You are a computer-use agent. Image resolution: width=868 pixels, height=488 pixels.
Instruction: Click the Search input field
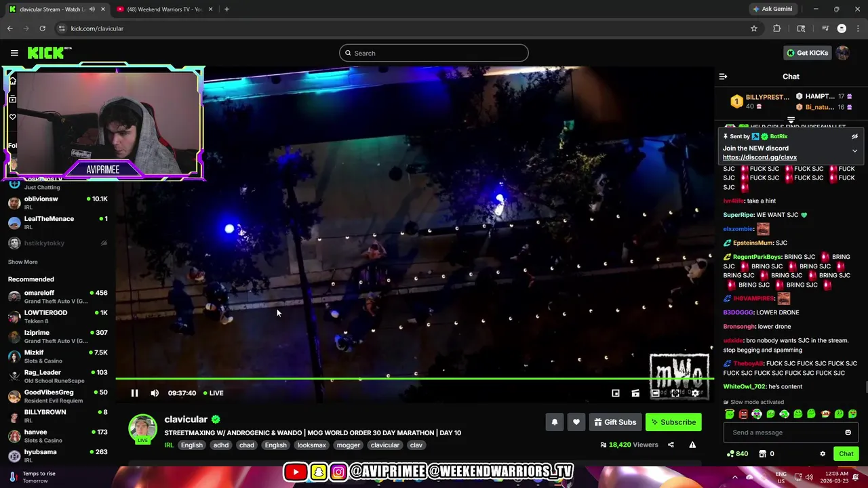click(x=433, y=53)
